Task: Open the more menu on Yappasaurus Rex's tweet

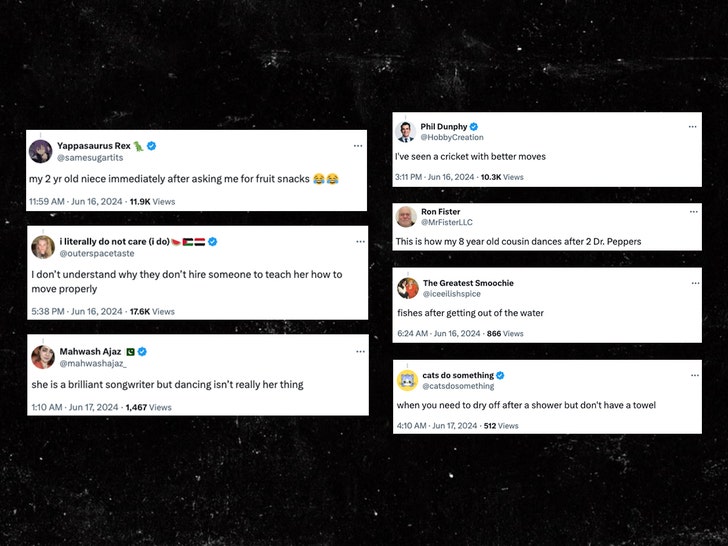Action: [x=358, y=146]
